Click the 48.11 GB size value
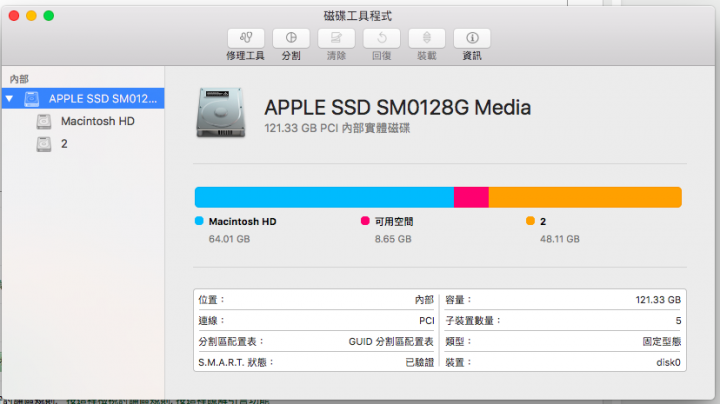The image size is (720, 404). (560, 239)
